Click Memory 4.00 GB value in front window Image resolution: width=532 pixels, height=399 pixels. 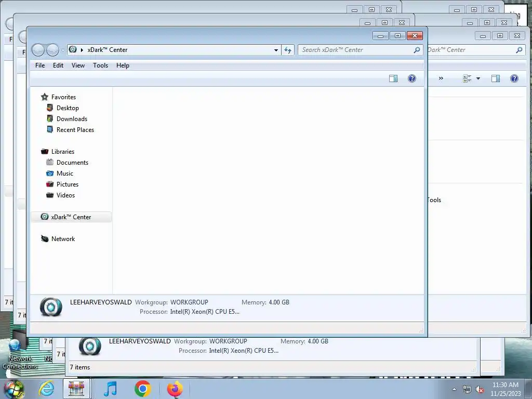(279, 302)
